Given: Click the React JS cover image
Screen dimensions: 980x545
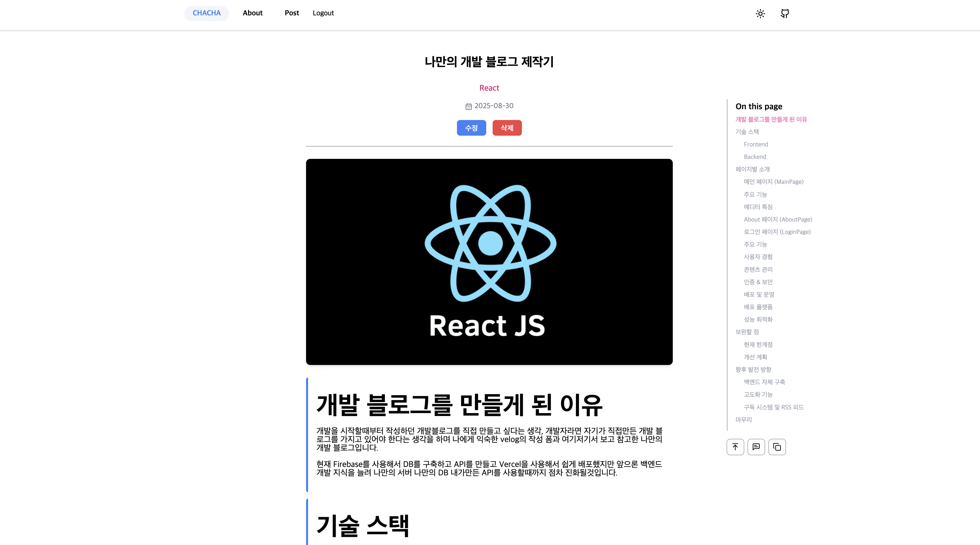Looking at the screenshot, I should [489, 262].
